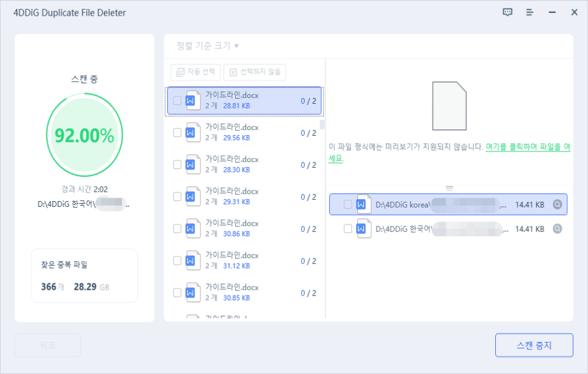This screenshot has height=374, width=588.
Task: Click Word icon of 28.30 KB group
Action: pyautogui.click(x=193, y=164)
